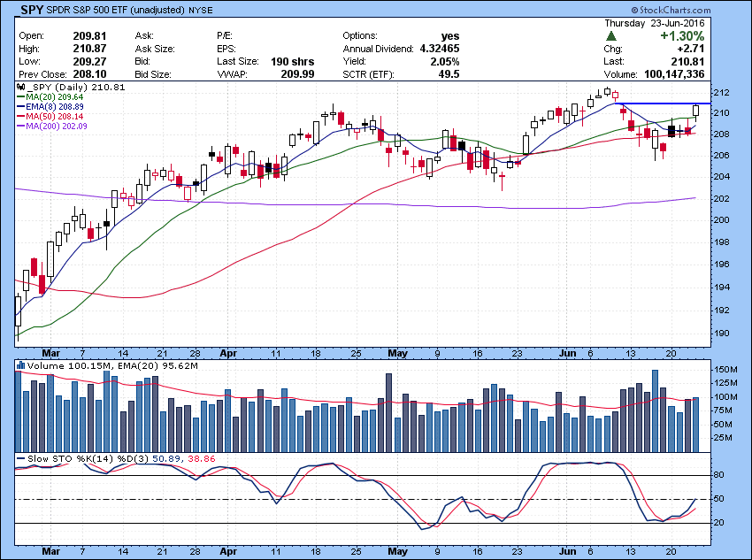Click the Low value 209.27
The image size is (752, 560).
point(89,61)
